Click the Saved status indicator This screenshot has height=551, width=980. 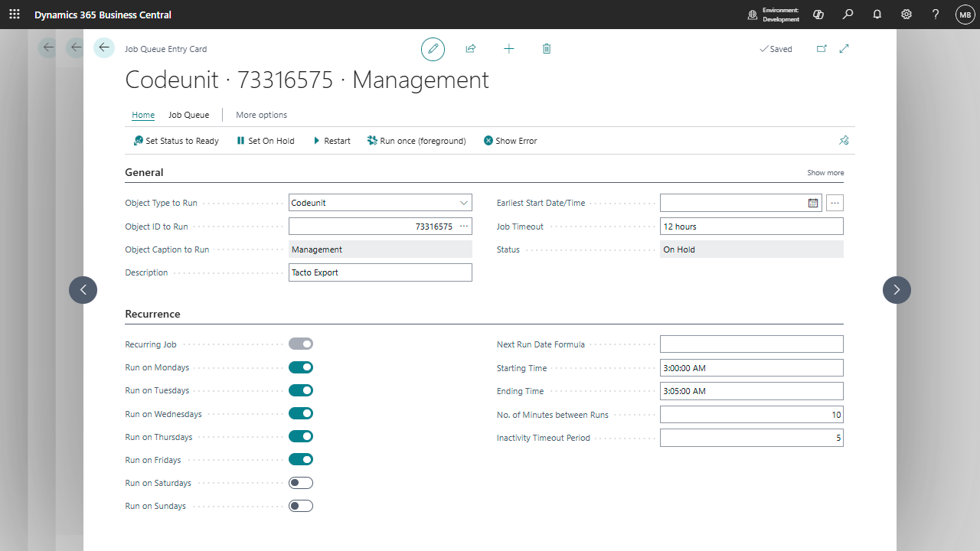[776, 49]
